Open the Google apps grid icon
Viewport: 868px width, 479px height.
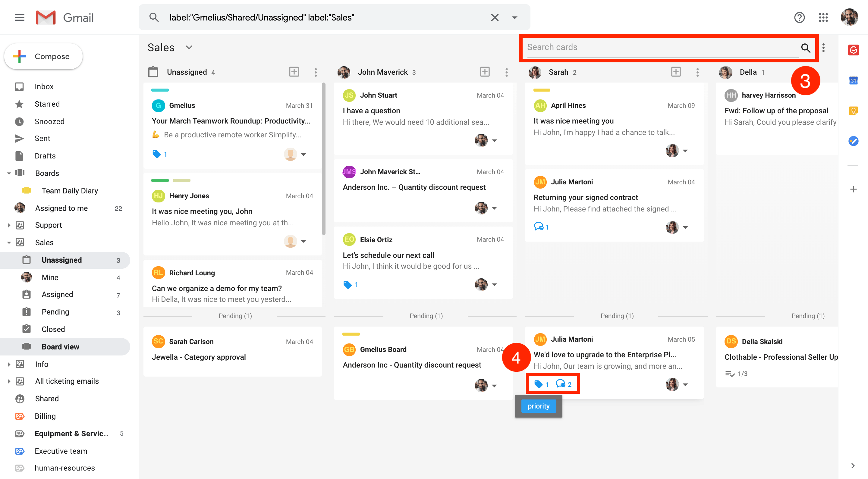point(823,17)
